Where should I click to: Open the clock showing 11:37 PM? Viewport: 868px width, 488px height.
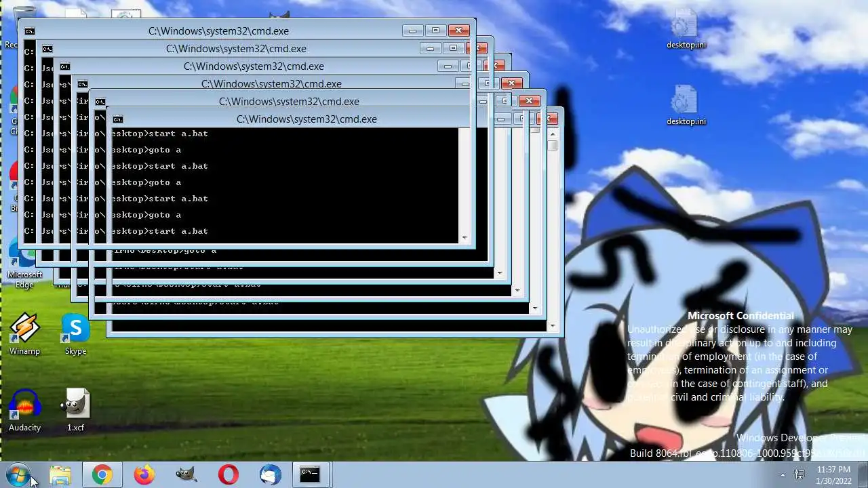(x=833, y=474)
